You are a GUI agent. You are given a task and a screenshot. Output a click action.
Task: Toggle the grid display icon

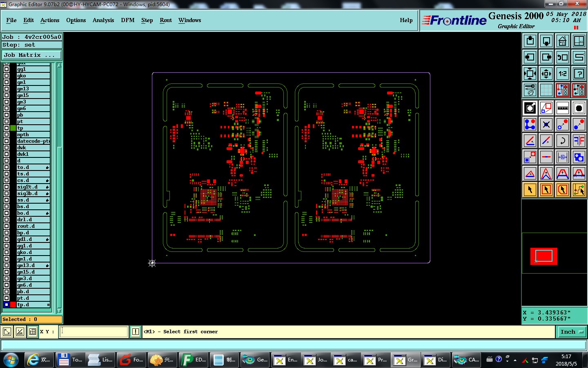pyautogui.click(x=546, y=90)
